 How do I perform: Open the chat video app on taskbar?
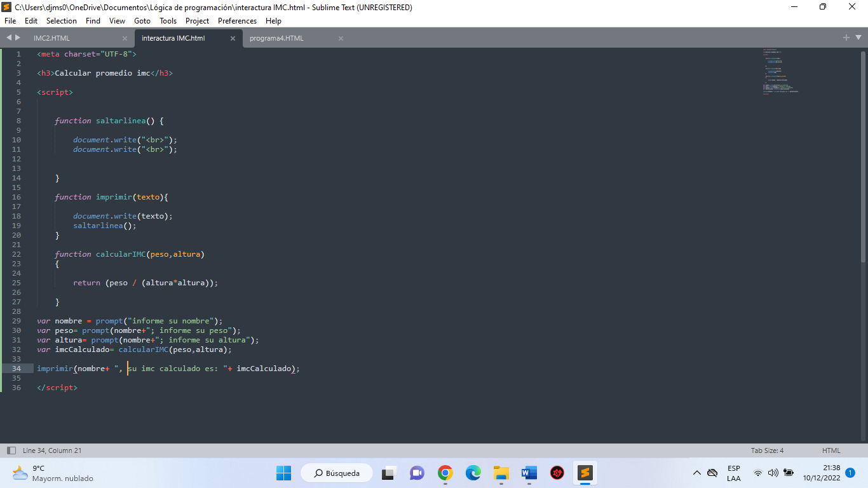coord(417,473)
